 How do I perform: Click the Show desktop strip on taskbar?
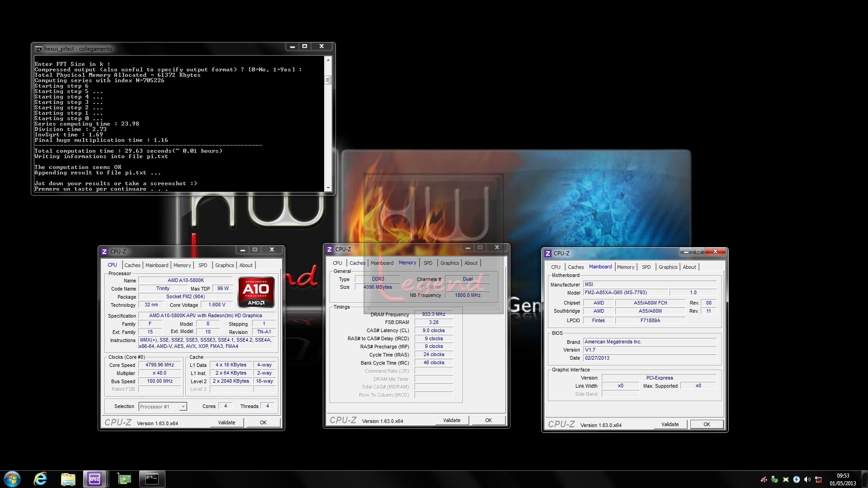click(x=865, y=479)
